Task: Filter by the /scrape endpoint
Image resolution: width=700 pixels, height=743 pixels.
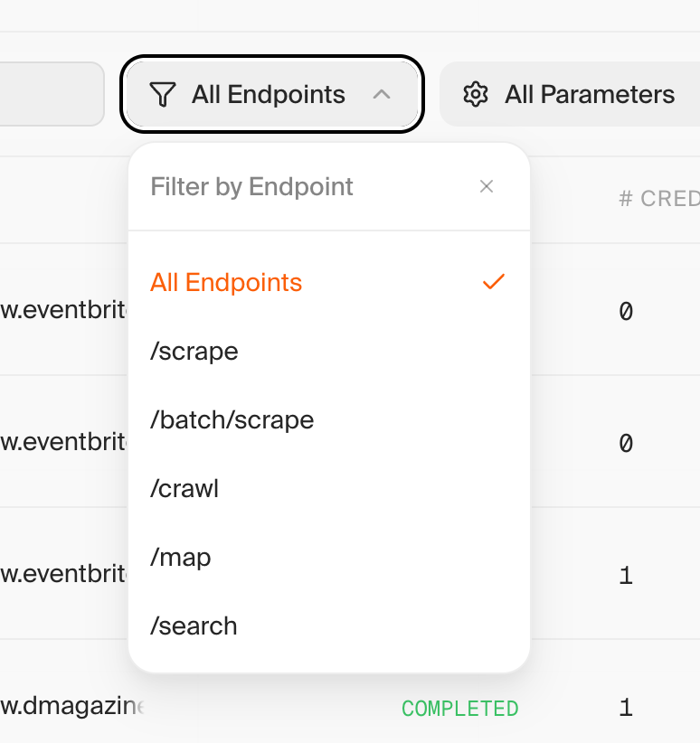Action: [x=194, y=352]
